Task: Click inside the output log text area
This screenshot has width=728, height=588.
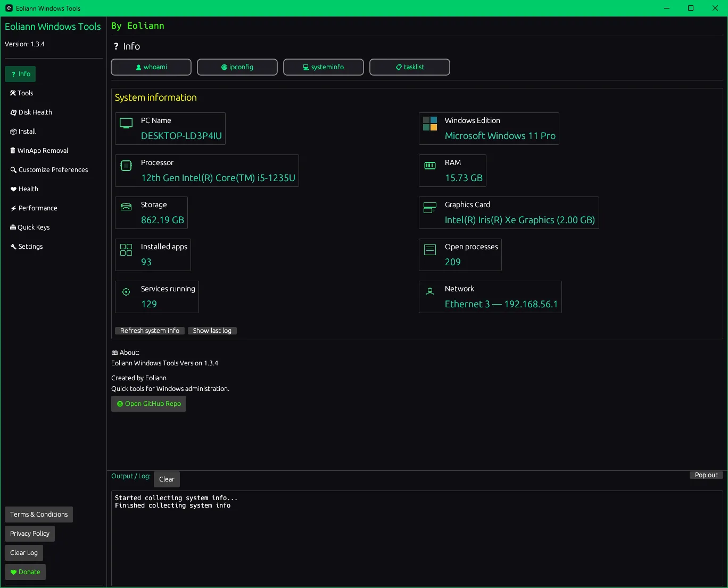Action: (417, 538)
